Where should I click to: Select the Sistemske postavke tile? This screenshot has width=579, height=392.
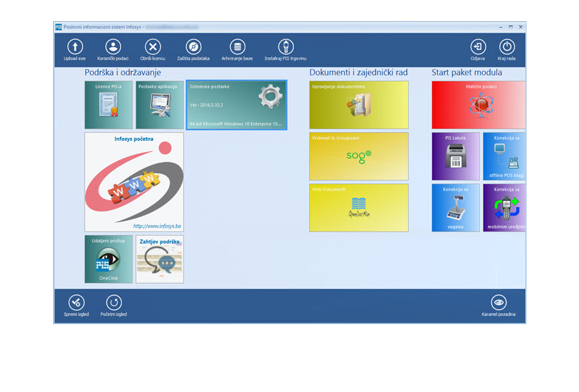point(237,105)
